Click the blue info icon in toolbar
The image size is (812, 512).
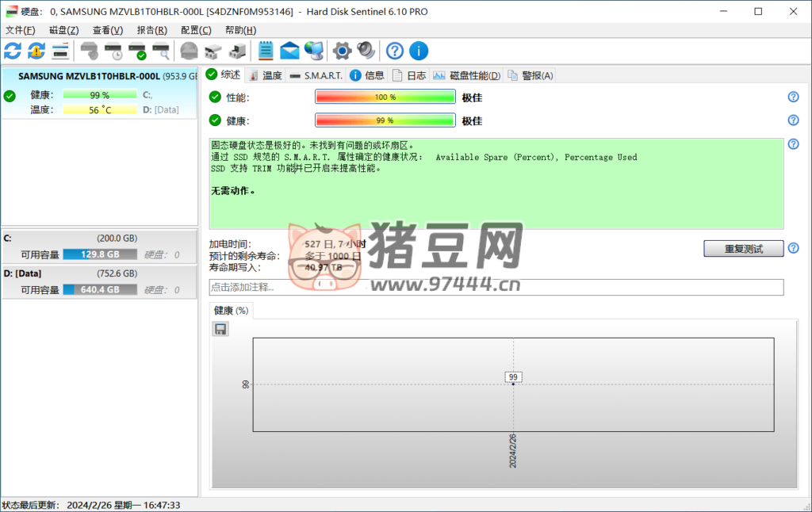click(x=419, y=52)
